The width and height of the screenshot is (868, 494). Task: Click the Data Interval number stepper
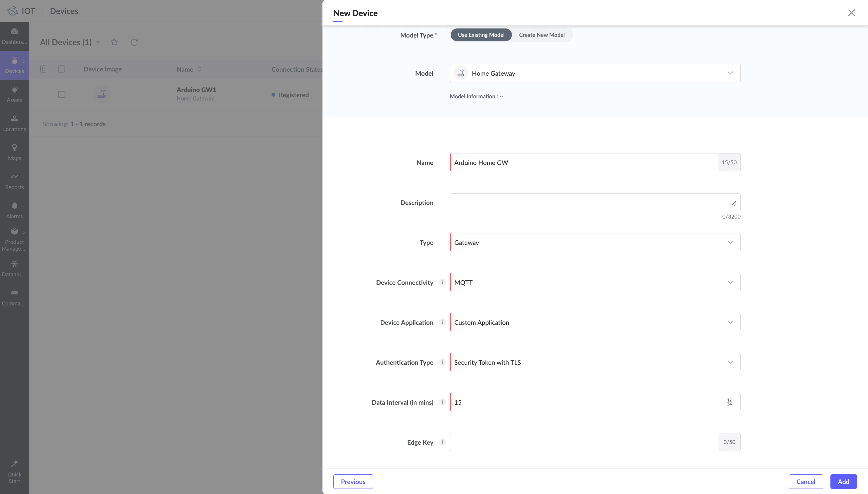click(x=729, y=402)
